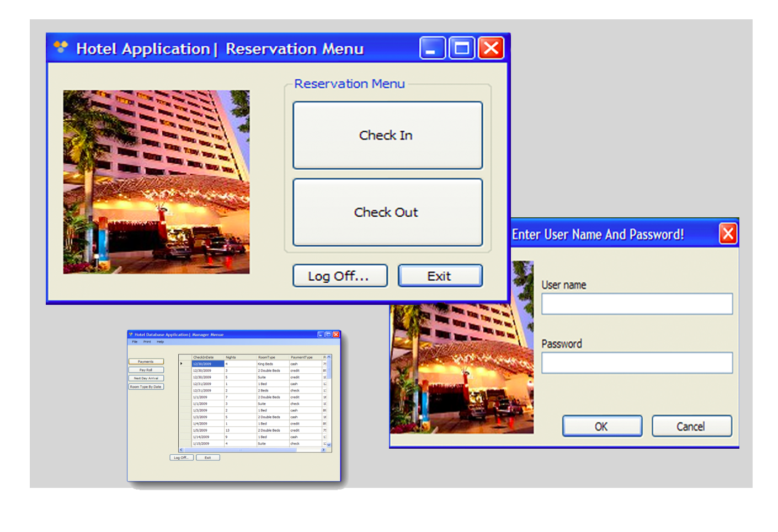
Task: Click inside the Password field
Action: (x=636, y=362)
